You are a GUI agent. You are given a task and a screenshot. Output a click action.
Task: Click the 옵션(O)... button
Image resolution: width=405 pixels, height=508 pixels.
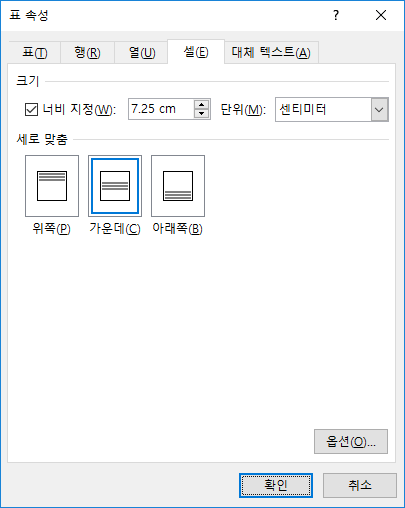(x=351, y=442)
